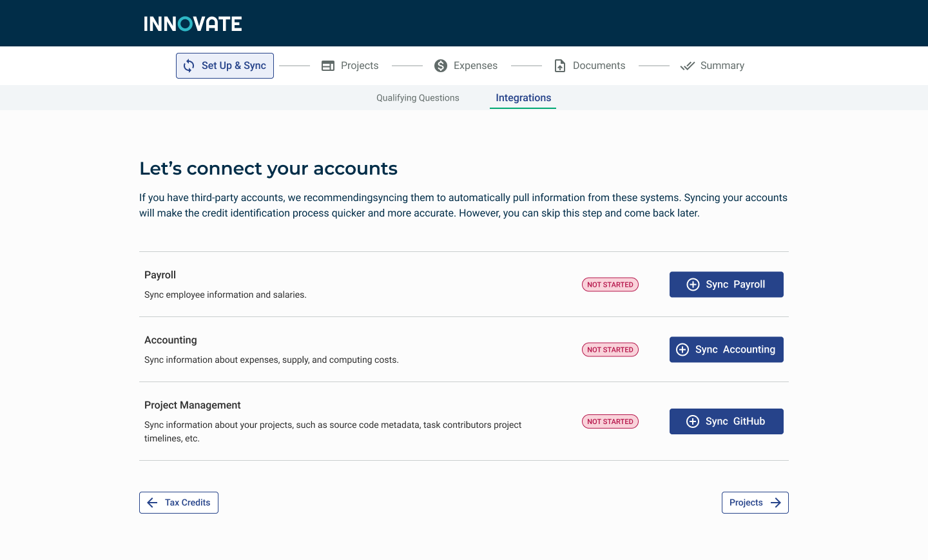Click the Summary double-checkmark icon
Image resolution: width=928 pixels, height=560 pixels.
pyautogui.click(x=688, y=66)
